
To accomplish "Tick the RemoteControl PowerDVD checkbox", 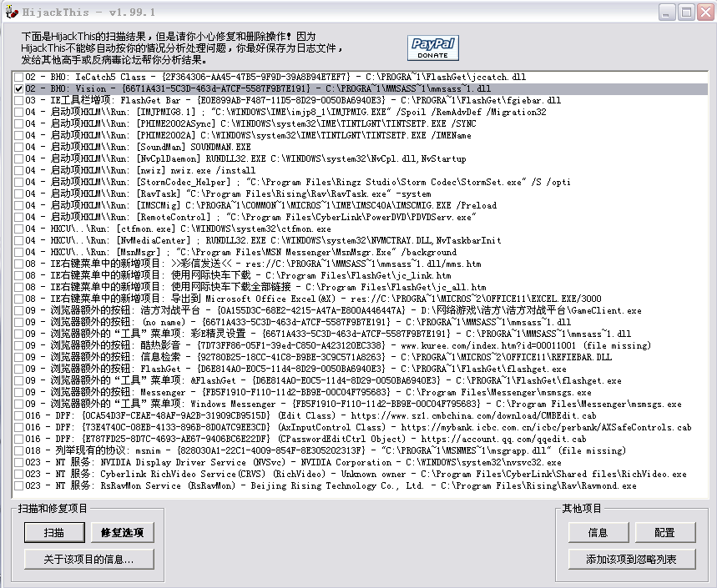I will pos(18,217).
